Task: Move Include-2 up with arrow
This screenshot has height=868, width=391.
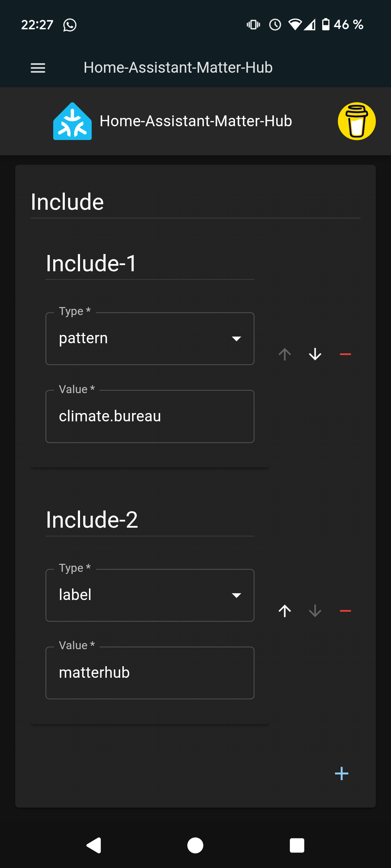Action: click(285, 611)
